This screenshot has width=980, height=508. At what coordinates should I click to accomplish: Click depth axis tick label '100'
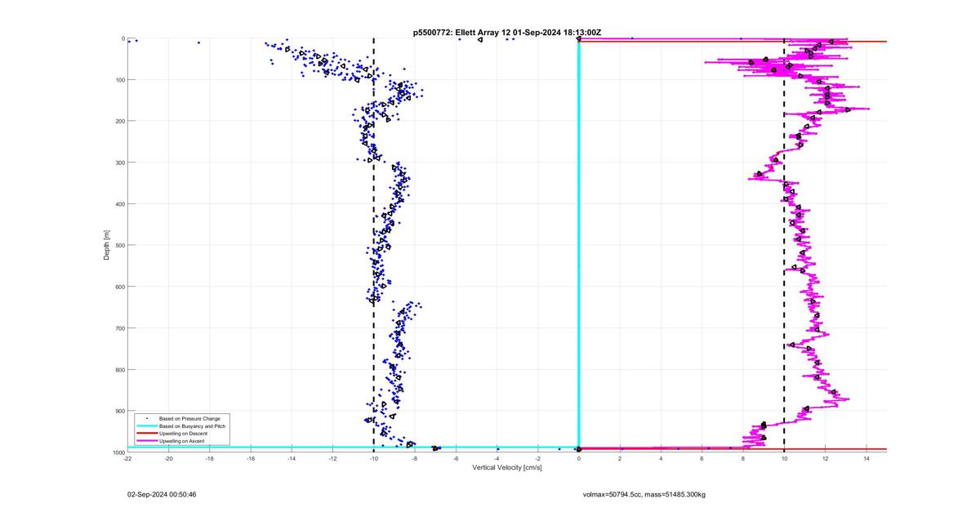pyautogui.click(x=118, y=80)
